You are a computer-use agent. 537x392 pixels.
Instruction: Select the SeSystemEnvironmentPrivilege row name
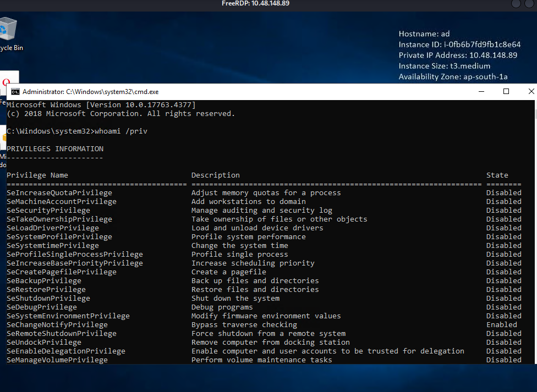[x=68, y=316]
